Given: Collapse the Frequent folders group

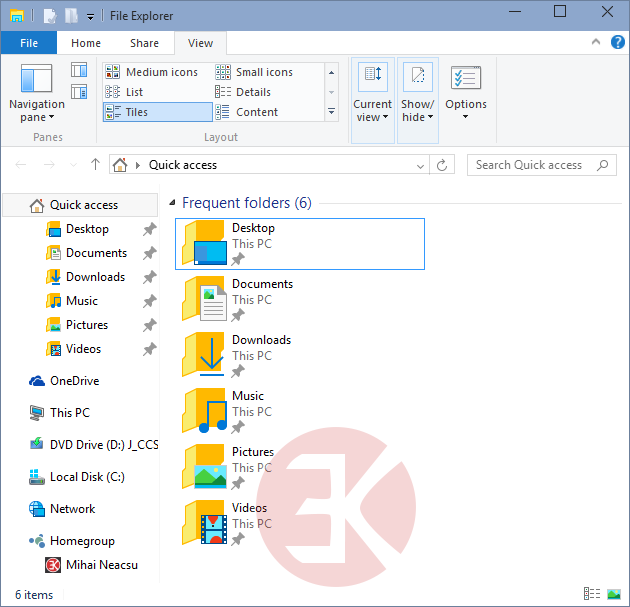Looking at the screenshot, I should (x=173, y=203).
